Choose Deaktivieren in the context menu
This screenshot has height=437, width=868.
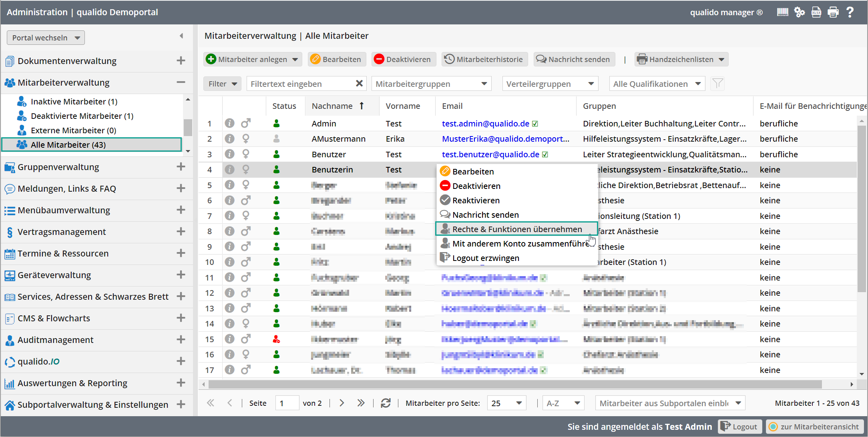(516, 186)
